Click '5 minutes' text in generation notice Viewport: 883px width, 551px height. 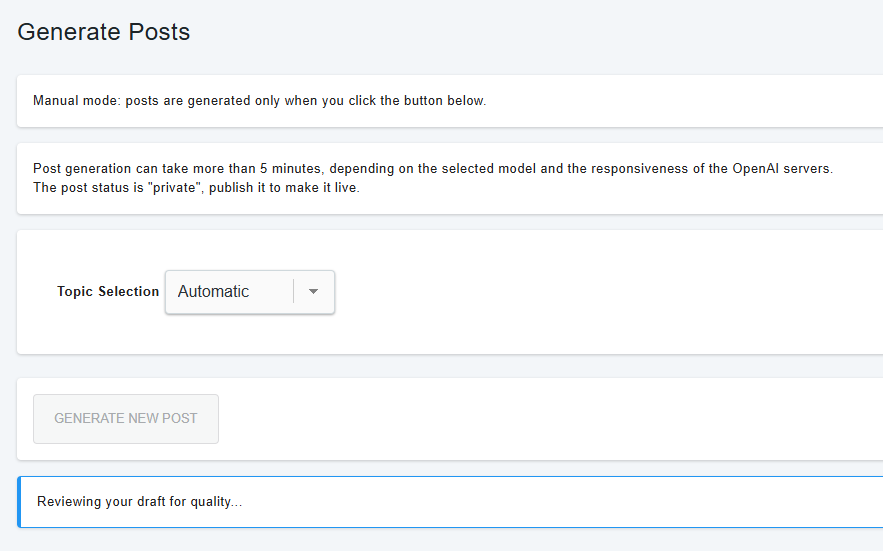(x=290, y=168)
